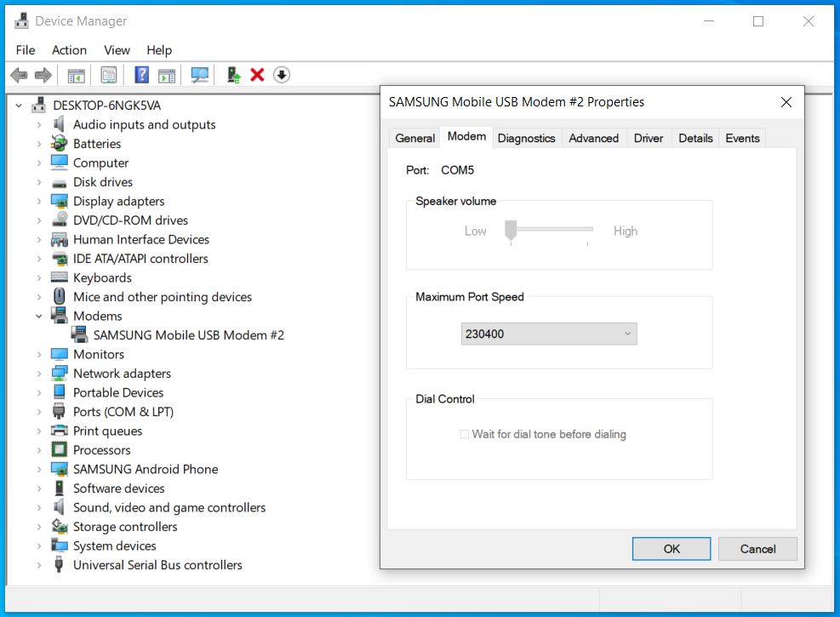Viewport: 840px width, 617px height.
Task: Open the Help menu
Action: click(x=159, y=50)
